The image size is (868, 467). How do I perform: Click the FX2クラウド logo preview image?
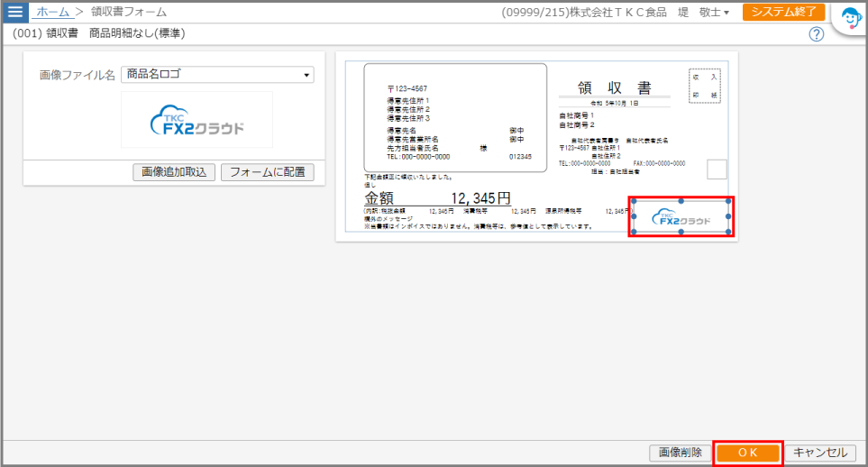197,120
